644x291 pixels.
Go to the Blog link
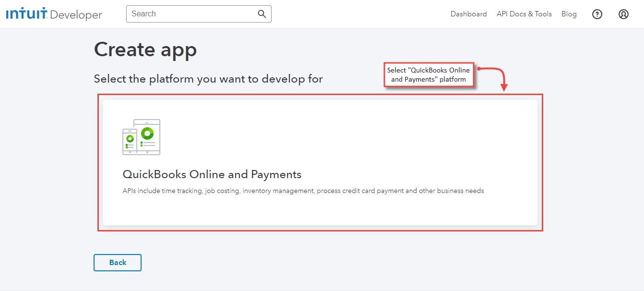pos(569,14)
